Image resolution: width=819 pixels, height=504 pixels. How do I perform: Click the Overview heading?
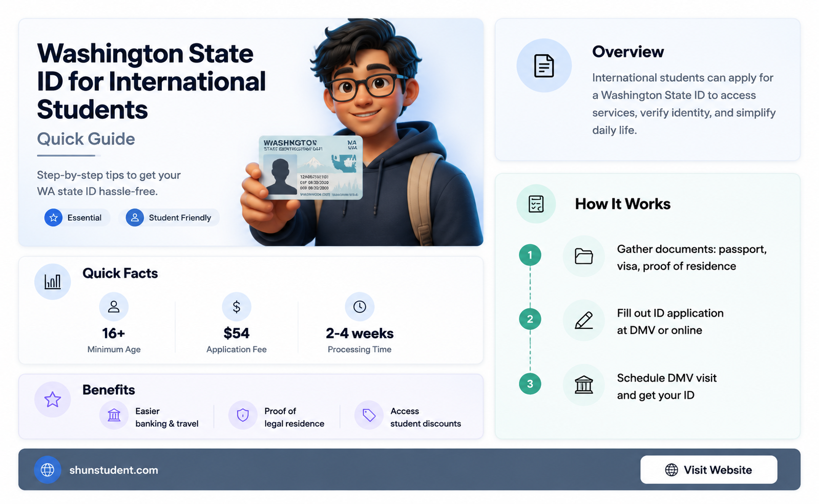coord(628,52)
